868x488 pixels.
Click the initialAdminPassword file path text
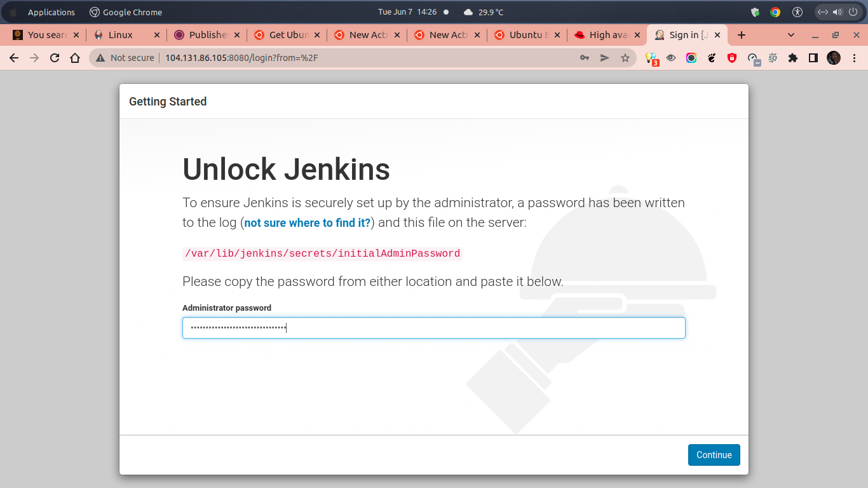coord(322,254)
